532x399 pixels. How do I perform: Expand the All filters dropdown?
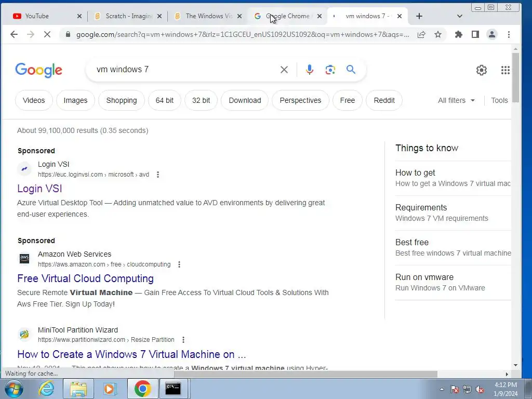click(456, 100)
